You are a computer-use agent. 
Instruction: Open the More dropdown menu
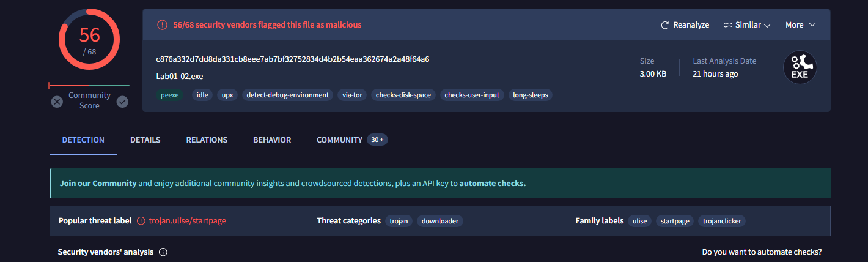click(x=801, y=25)
